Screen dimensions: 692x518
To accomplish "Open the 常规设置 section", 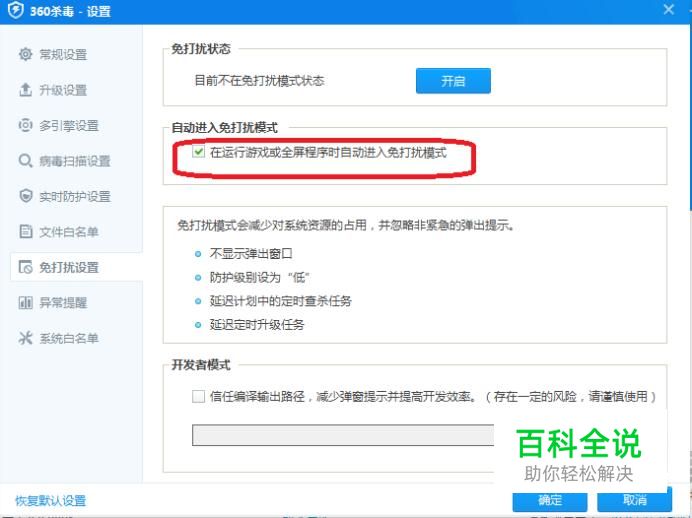I will click(63, 55).
